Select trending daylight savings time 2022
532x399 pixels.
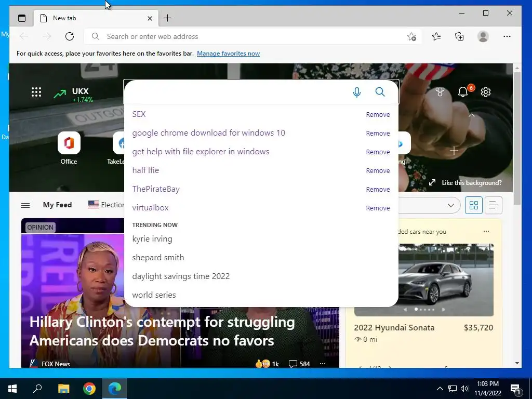(x=181, y=276)
